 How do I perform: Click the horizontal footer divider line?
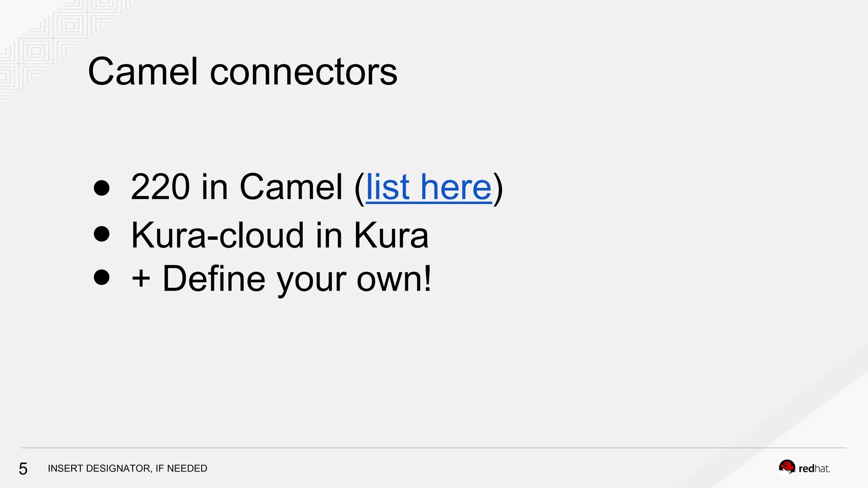[434, 448]
